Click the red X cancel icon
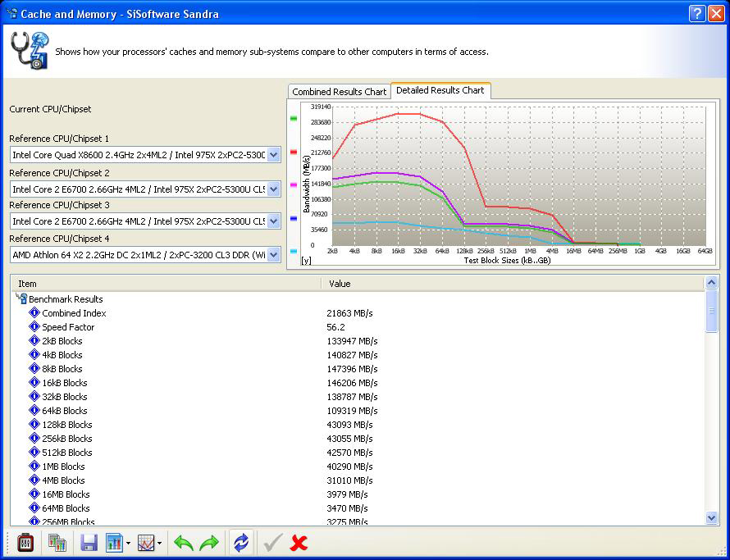The width and height of the screenshot is (730, 560). click(299, 543)
